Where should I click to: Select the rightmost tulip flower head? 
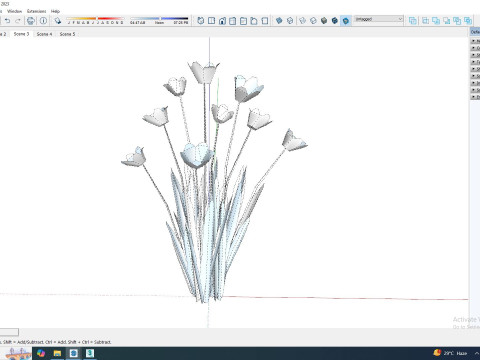294,141
